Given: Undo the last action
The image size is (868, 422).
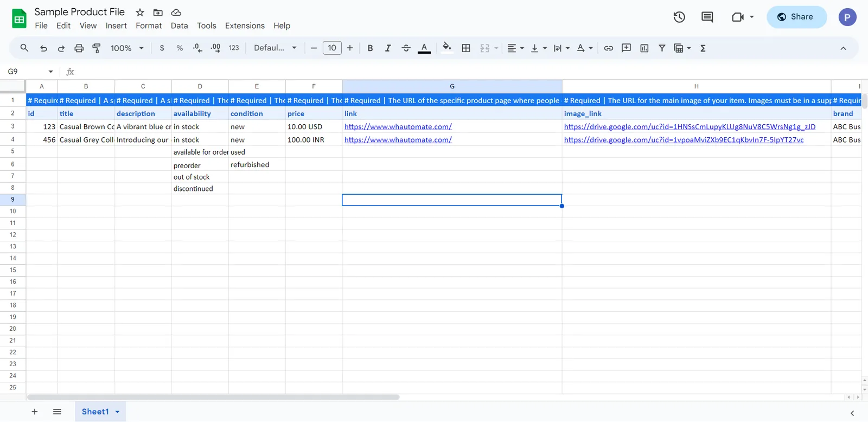Looking at the screenshot, I should pos(43,48).
